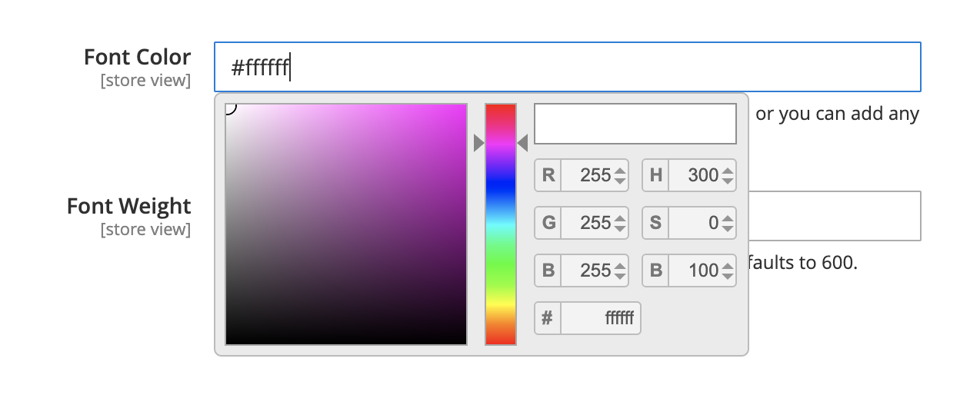Click the 'or you can add any' note
Image resolution: width=980 pixels, height=395 pixels.
838,114
